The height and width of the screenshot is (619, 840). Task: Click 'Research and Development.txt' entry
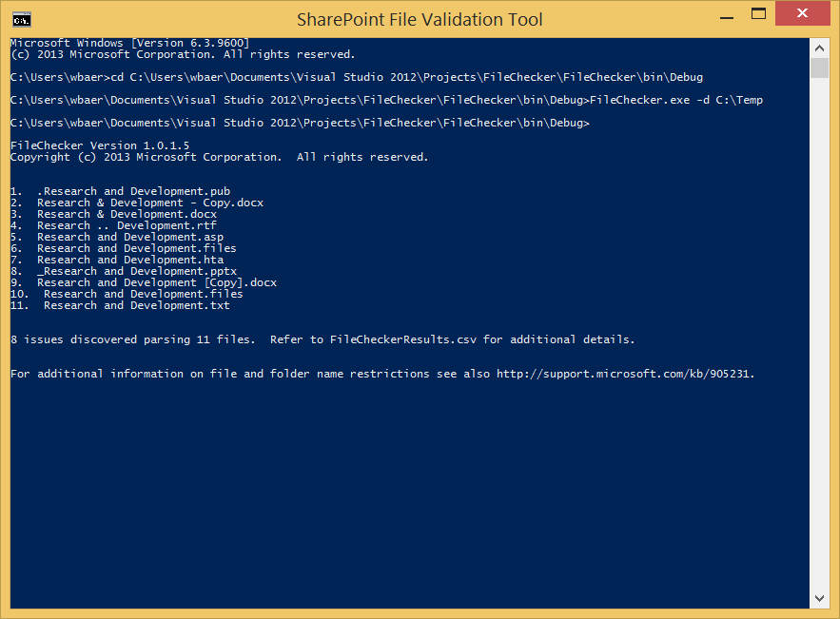pos(137,305)
